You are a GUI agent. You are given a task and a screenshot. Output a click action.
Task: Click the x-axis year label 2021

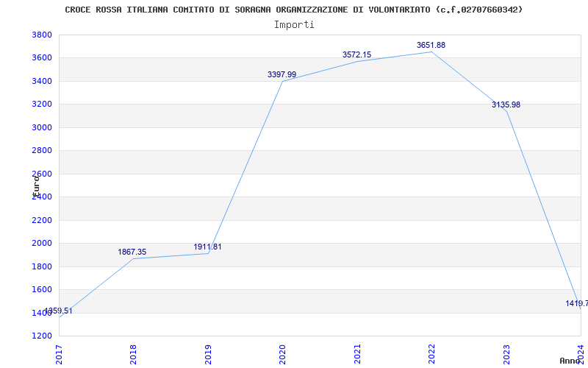(x=357, y=355)
